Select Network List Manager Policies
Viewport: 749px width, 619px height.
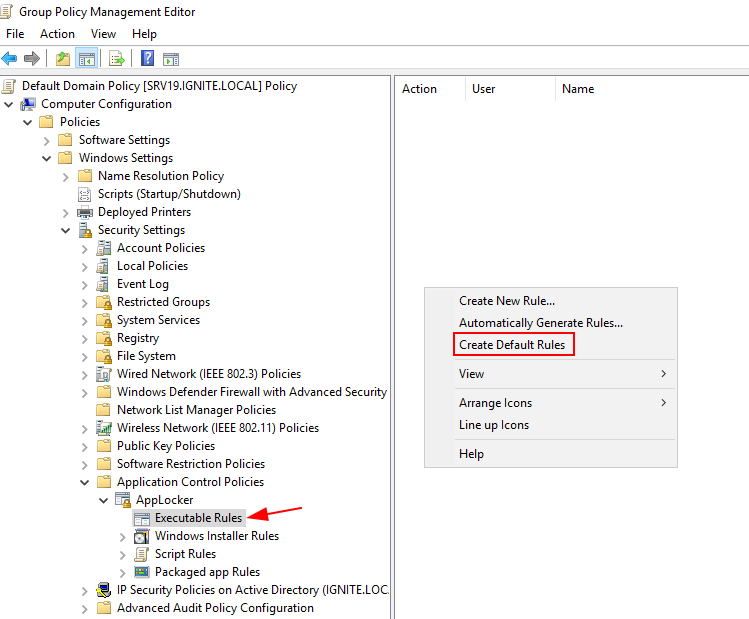196,410
